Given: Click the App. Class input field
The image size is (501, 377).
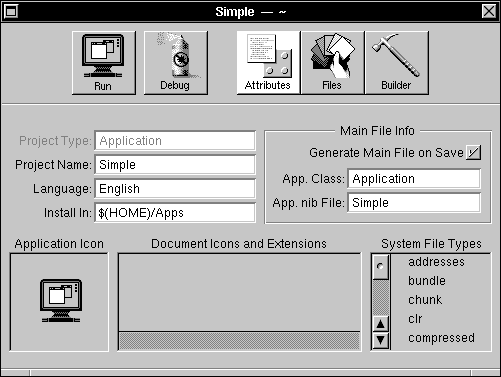Looking at the screenshot, I should click(414, 179).
